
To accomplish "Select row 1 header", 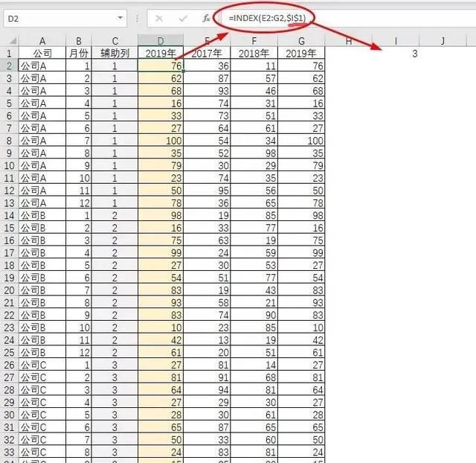I will (8, 54).
